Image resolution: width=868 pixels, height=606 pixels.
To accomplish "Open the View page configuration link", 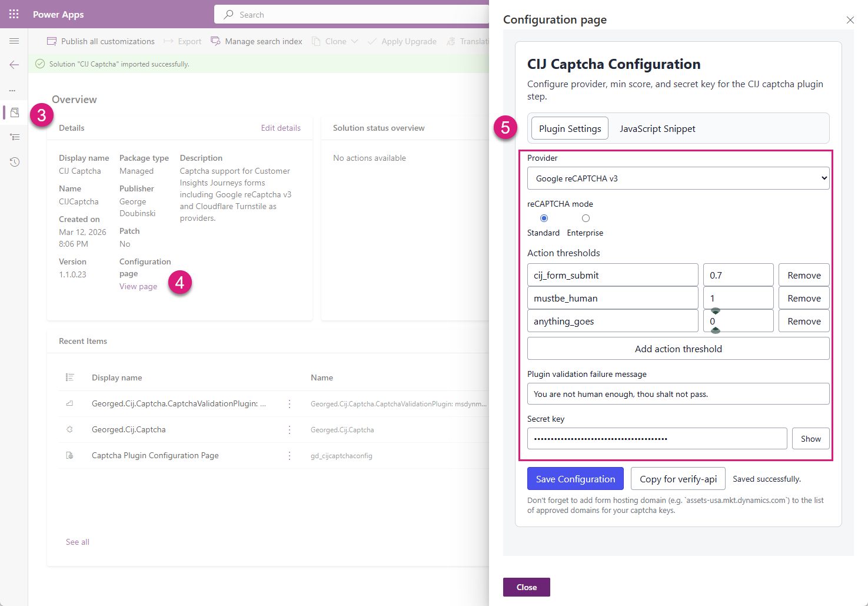I will point(138,286).
